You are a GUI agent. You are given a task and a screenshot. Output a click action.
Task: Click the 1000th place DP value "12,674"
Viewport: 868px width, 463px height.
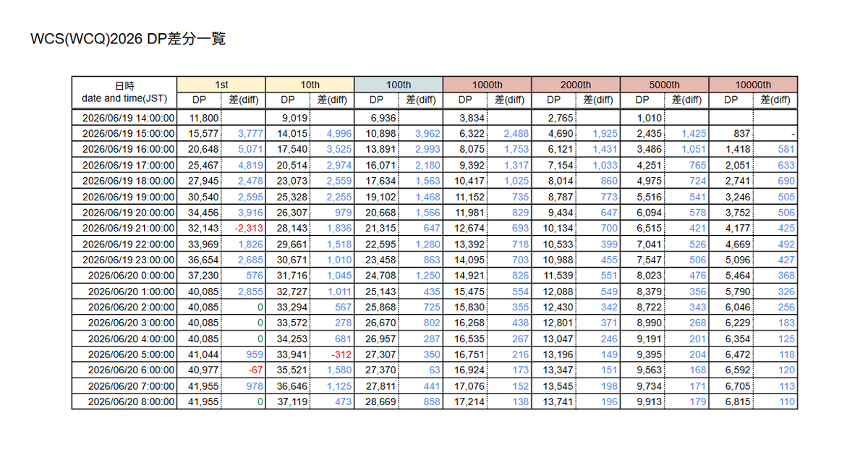click(x=470, y=228)
